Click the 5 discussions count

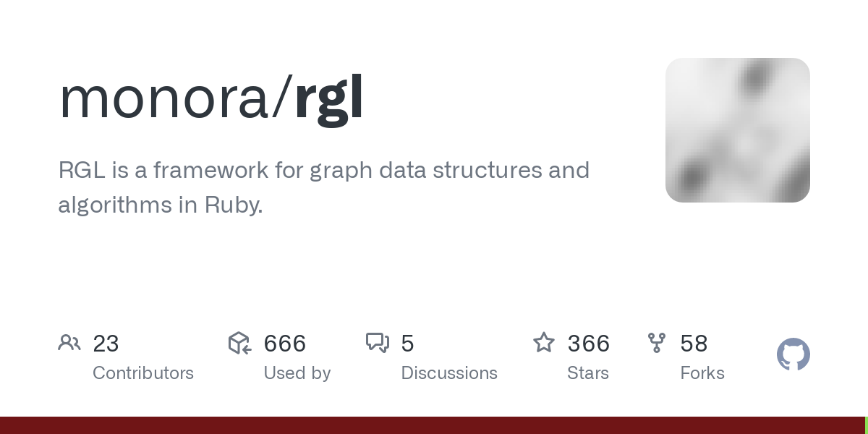(407, 344)
